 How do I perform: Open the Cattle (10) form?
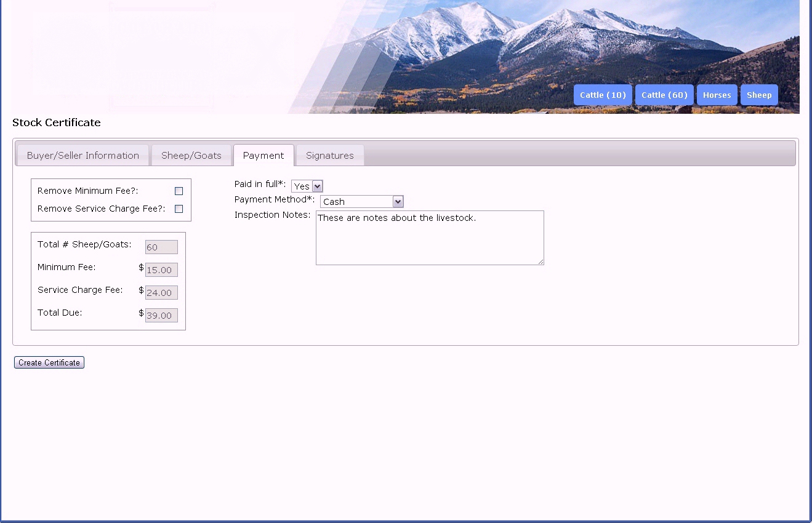602,95
